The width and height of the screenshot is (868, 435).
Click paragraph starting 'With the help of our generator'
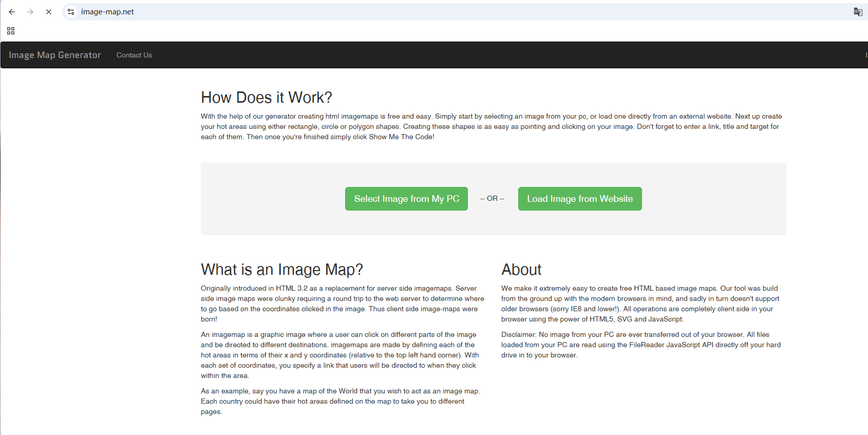[x=492, y=126]
